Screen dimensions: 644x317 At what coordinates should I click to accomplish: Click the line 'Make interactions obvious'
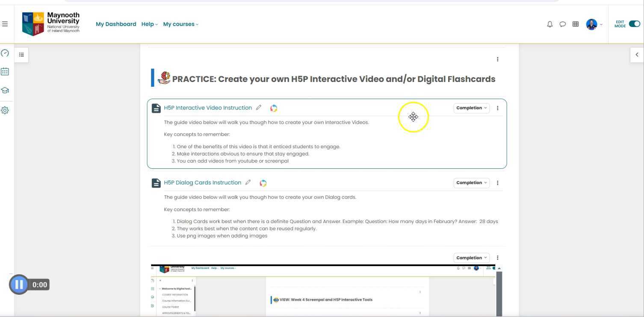coord(243,154)
